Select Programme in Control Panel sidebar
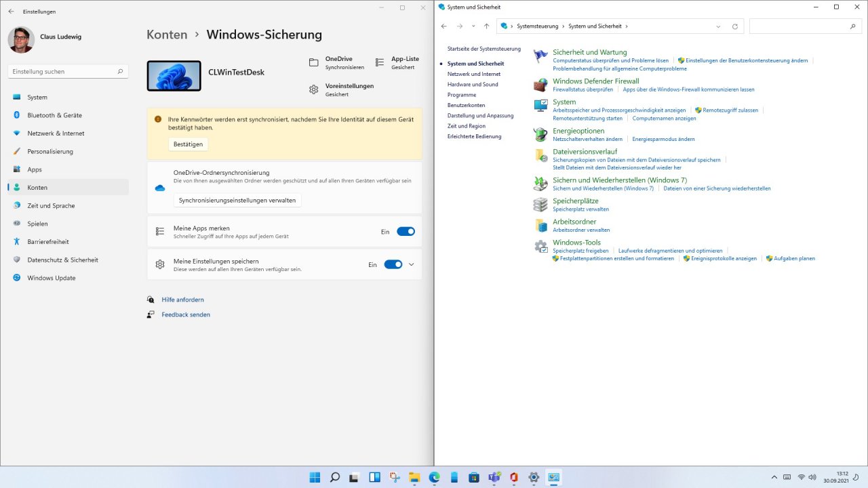 click(462, 95)
